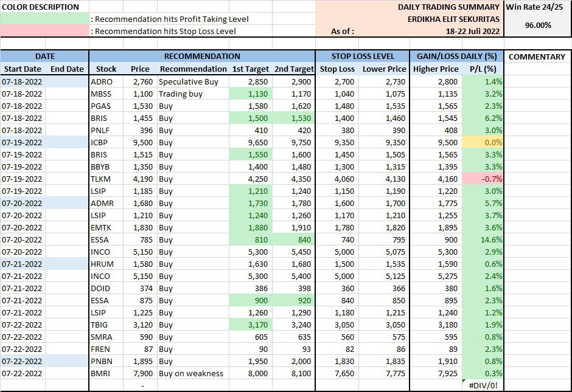The image size is (572, 392).
Task: Click the green Profit Taking legend swatch
Action: [x=44, y=19]
